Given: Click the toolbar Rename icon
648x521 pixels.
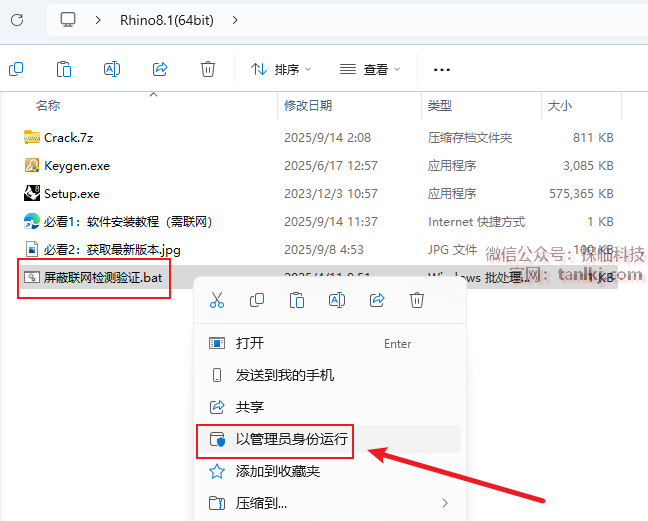Looking at the screenshot, I should coord(112,69).
